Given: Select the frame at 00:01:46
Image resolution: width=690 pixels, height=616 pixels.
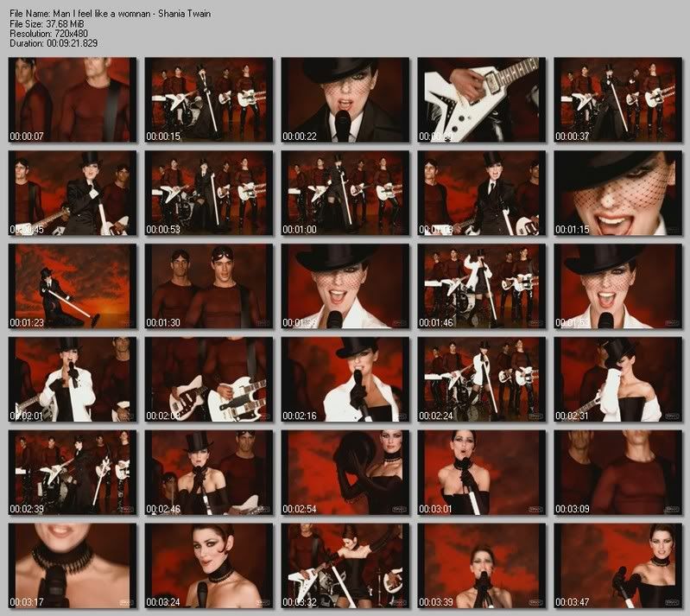Looking at the screenshot, I should click(x=482, y=287).
